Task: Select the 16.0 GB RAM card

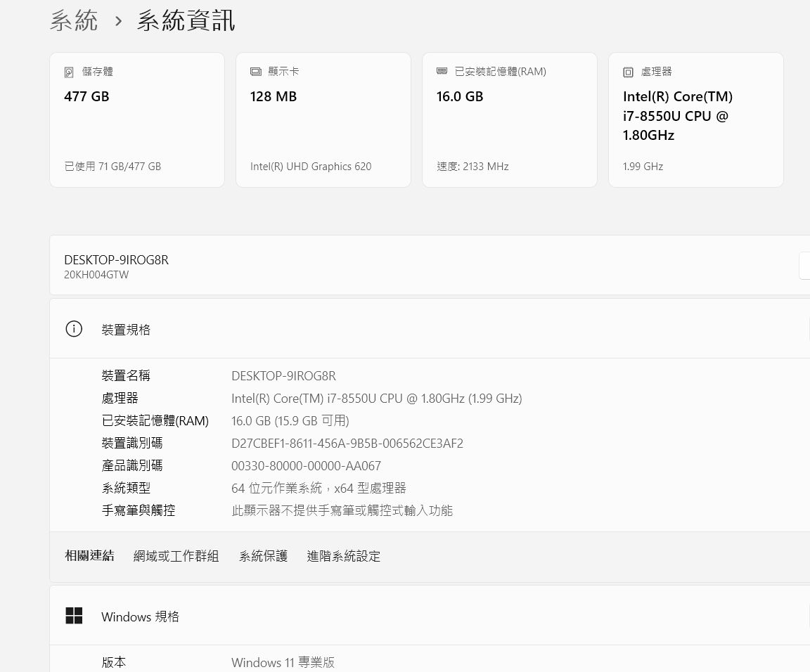Action: [510, 119]
